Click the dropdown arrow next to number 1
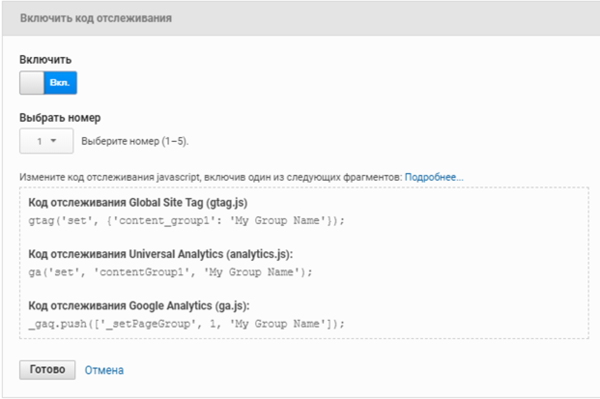 54,141
